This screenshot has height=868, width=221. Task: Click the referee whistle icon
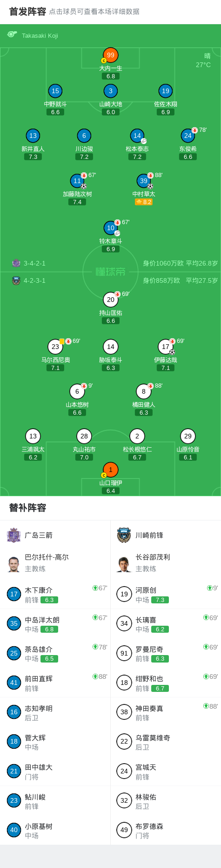coord(12,34)
